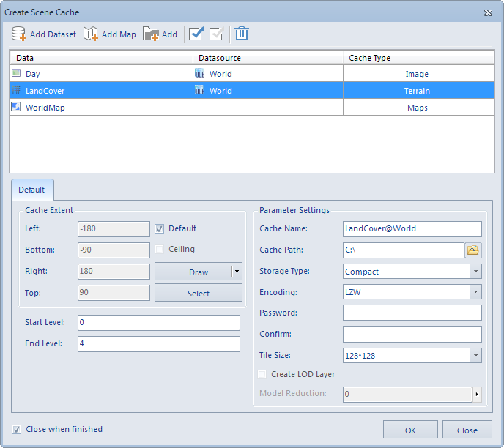Select the Default tab
Viewport: 504px width, 448px height.
click(31, 190)
